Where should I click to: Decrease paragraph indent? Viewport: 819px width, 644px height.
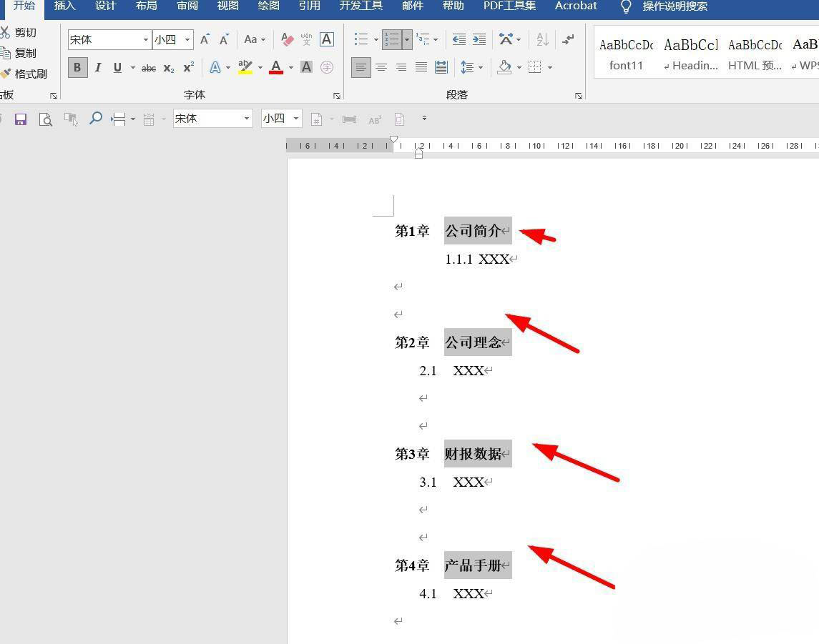click(x=459, y=39)
